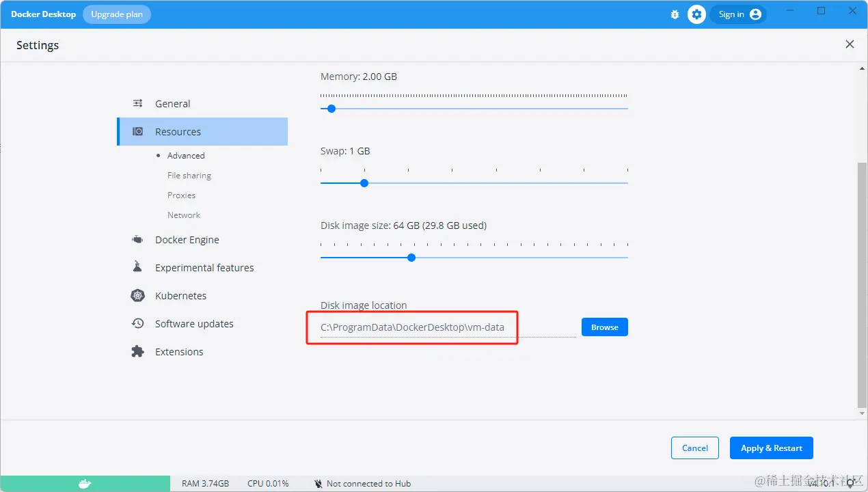This screenshot has width=868, height=492.
Task: Click the disk image location path field
Action: [x=448, y=327]
